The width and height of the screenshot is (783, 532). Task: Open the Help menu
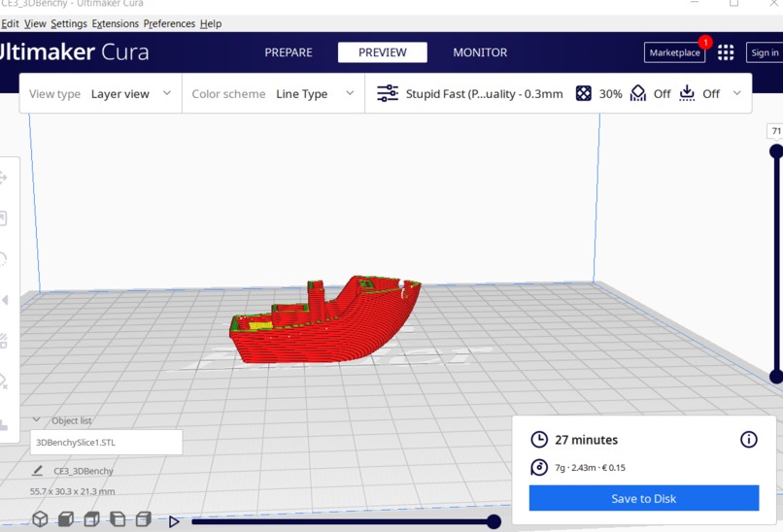pos(211,23)
